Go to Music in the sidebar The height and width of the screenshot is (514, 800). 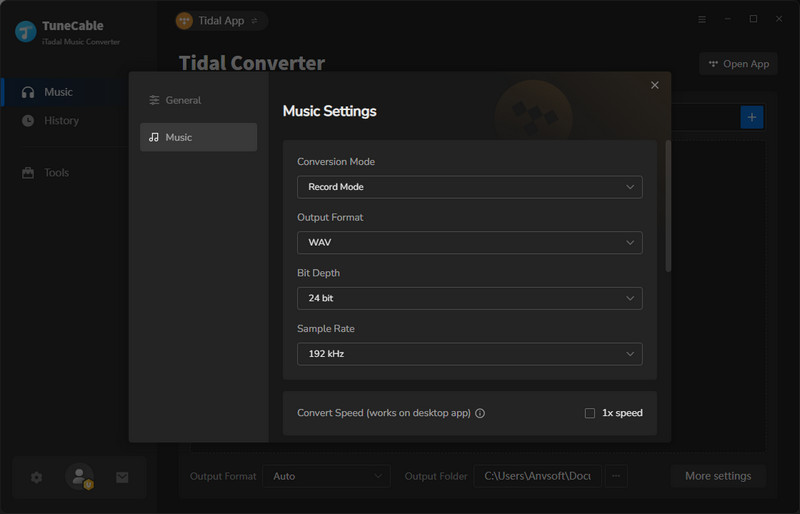pyautogui.click(x=64, y=92)
